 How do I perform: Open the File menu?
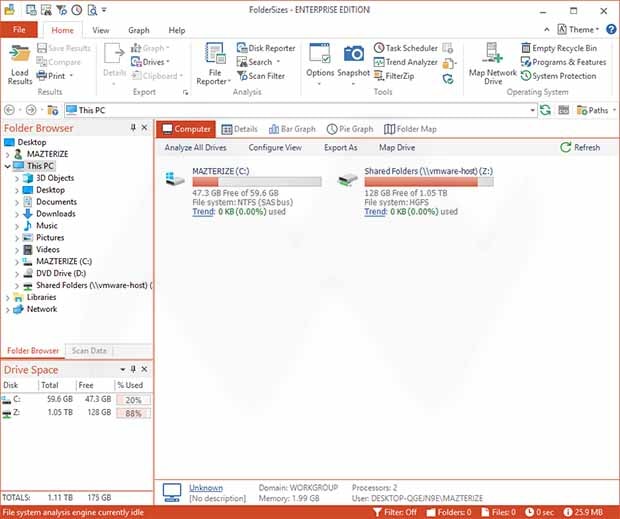click(x=19, y=30)
